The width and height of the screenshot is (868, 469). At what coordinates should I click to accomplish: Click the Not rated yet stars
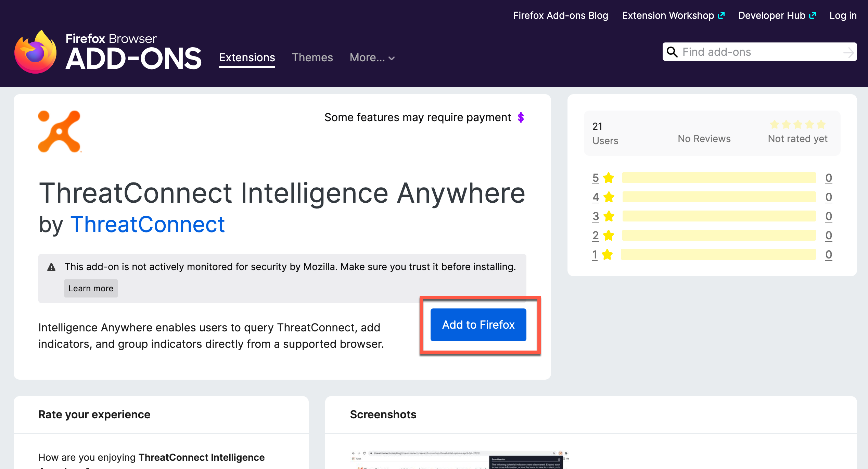pos(798,124)
